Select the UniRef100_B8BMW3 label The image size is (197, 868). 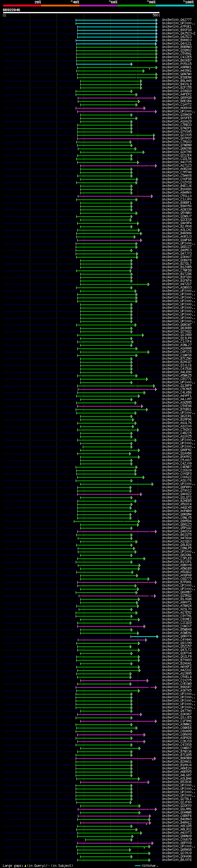(x=177, y=47)
